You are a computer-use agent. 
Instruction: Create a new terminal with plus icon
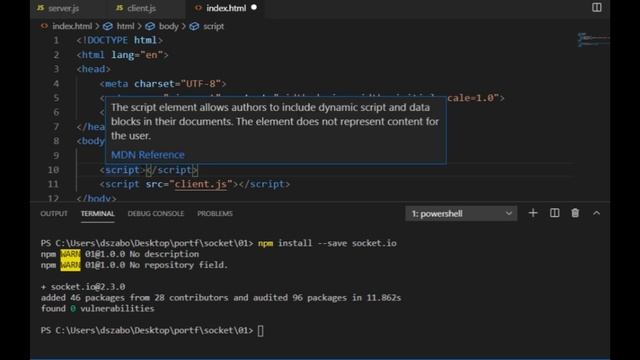click(533, 213)
